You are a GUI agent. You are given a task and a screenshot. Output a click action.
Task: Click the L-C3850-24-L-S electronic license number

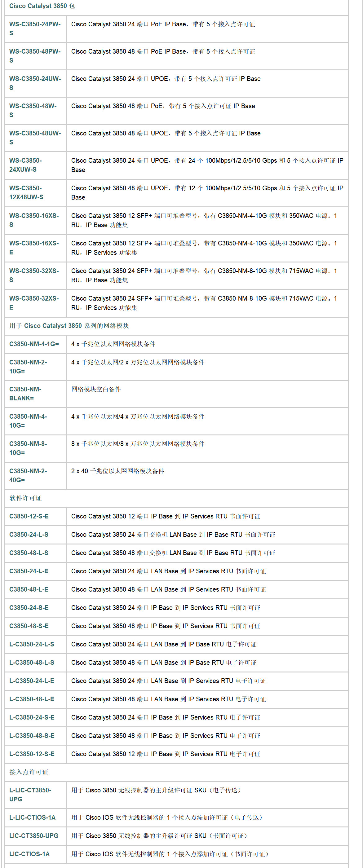(x=32, y=644)
